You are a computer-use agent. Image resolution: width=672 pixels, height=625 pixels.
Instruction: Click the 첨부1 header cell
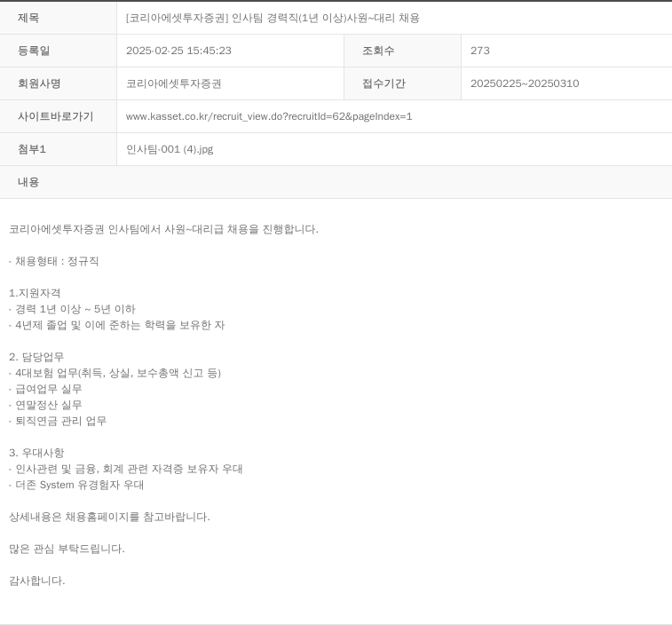tap(59, 149)
